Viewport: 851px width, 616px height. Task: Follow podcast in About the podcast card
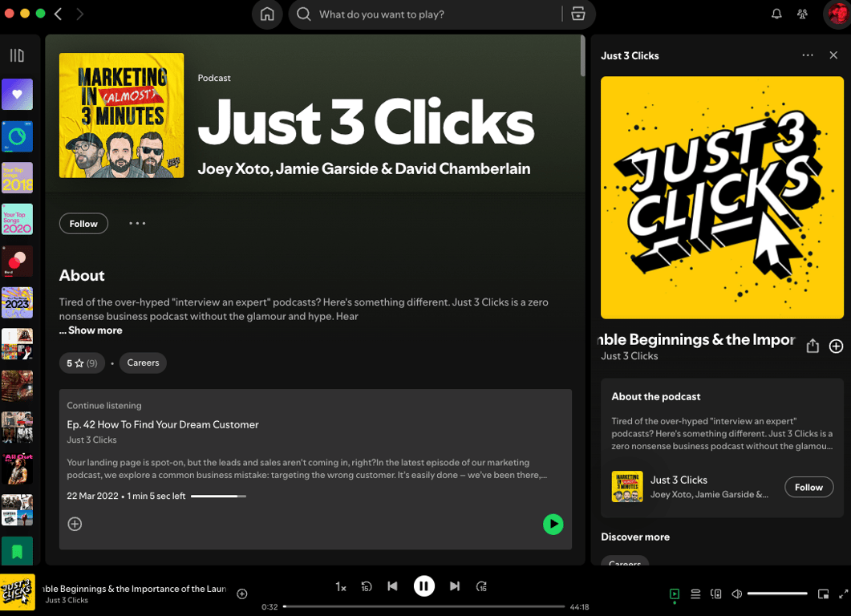[808, 488]
